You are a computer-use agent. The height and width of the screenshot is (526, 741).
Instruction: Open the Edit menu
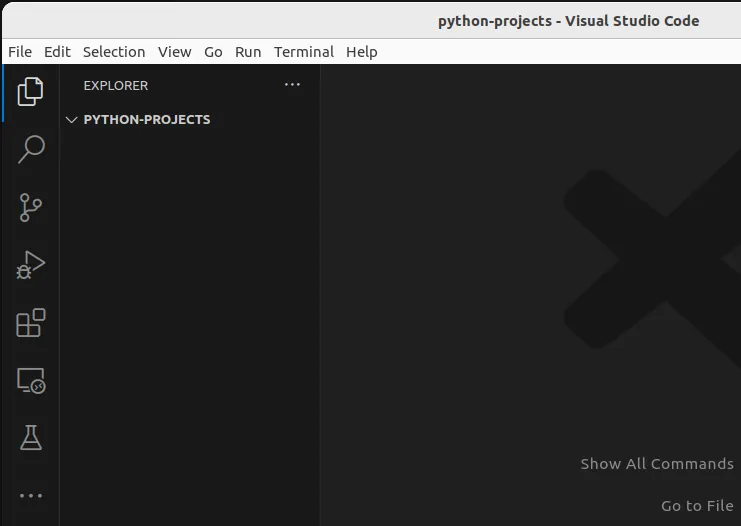pos(57,52)
